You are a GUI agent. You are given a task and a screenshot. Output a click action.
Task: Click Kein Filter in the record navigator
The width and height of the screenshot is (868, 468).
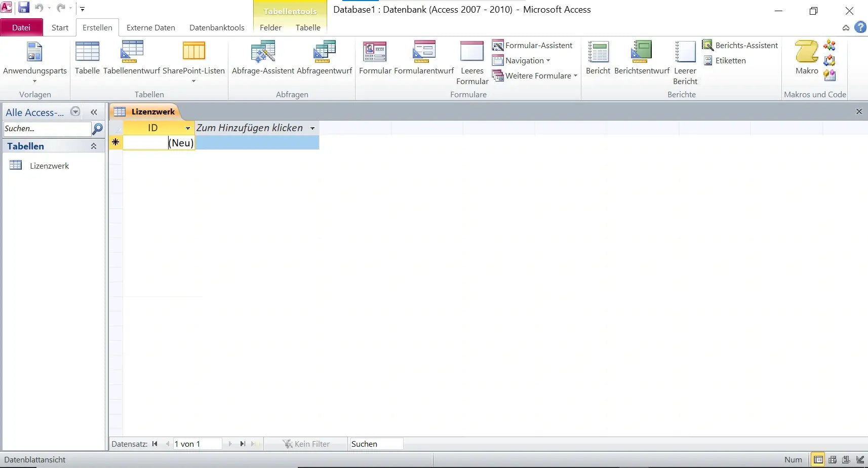click(x=306, y=443)
